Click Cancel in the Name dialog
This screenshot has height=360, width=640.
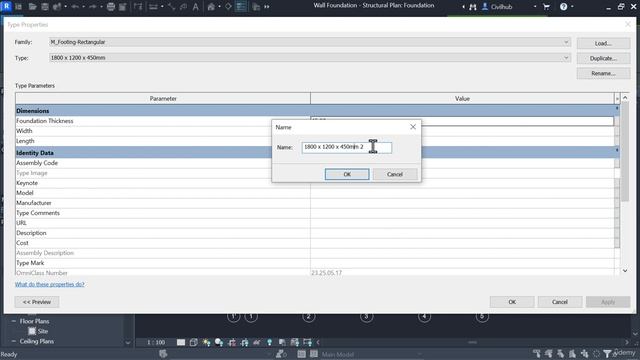395,174
